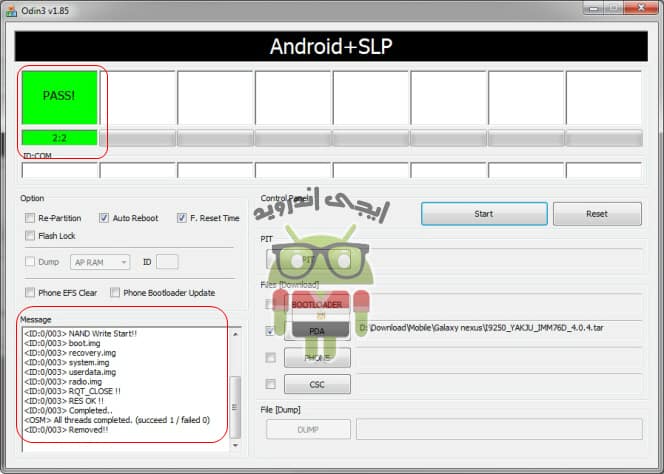
Task: Click the CSC file button
Action: click(317, 384)
